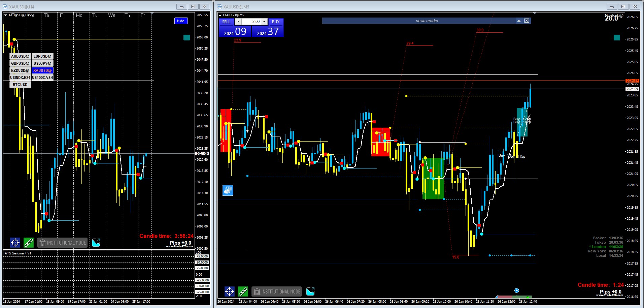Click the XAUUSD@,H4 window title icon

[5, 7]
